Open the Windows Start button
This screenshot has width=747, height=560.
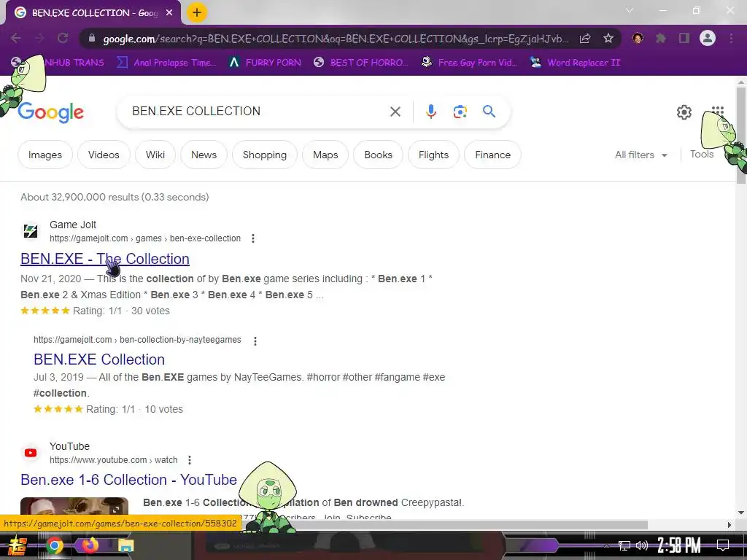[x=18, y=545]
